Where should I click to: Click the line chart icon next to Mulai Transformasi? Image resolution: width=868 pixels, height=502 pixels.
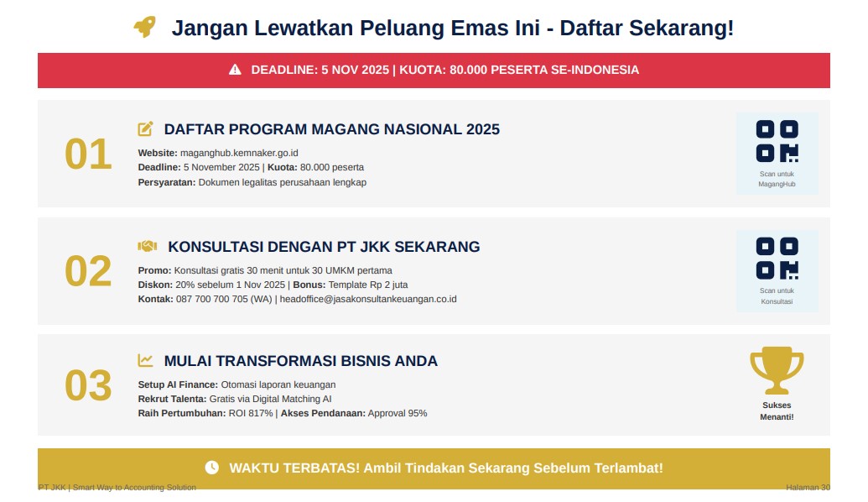point(145,361)
